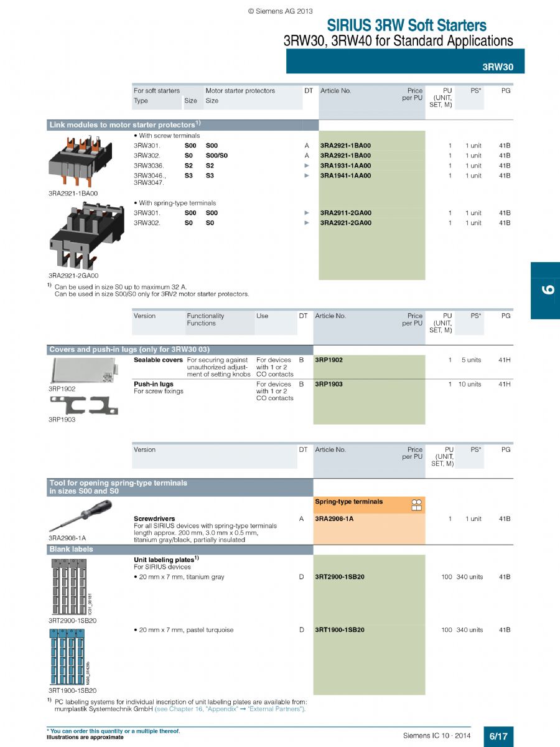Click price group 41H in 3RP1902 row
This screenshot has height=747, width=560.
[504, 360]
